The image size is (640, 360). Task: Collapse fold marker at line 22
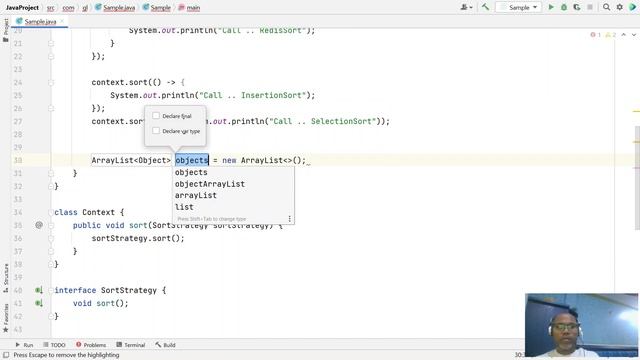pyautogui.click(x=51, y=56)
